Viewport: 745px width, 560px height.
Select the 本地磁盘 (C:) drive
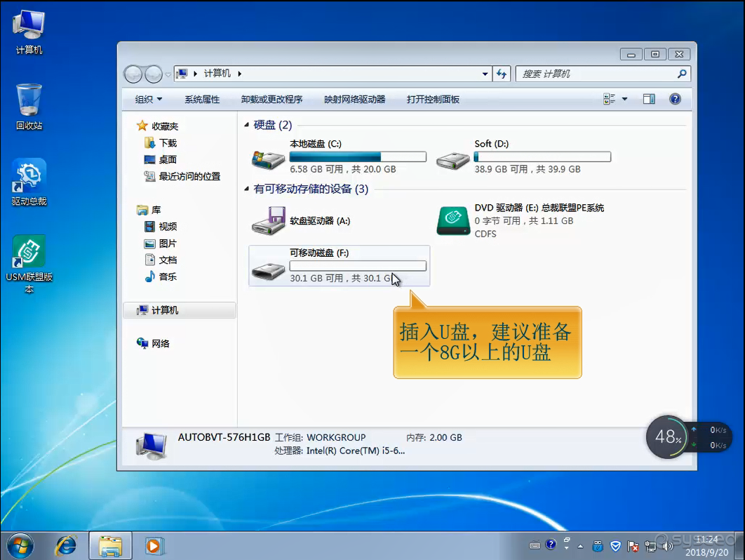click(338, 156)
